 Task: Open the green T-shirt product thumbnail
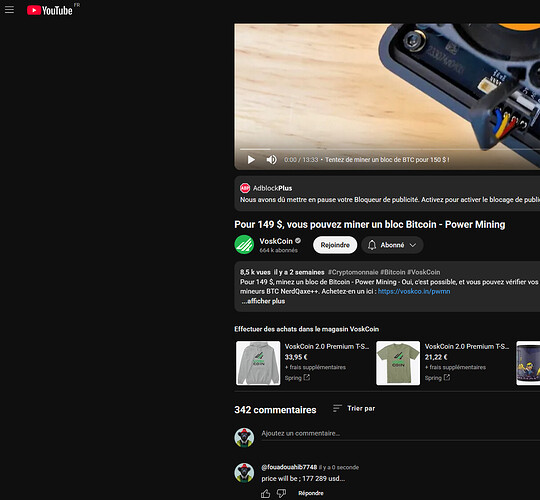[x=398, y=363]
